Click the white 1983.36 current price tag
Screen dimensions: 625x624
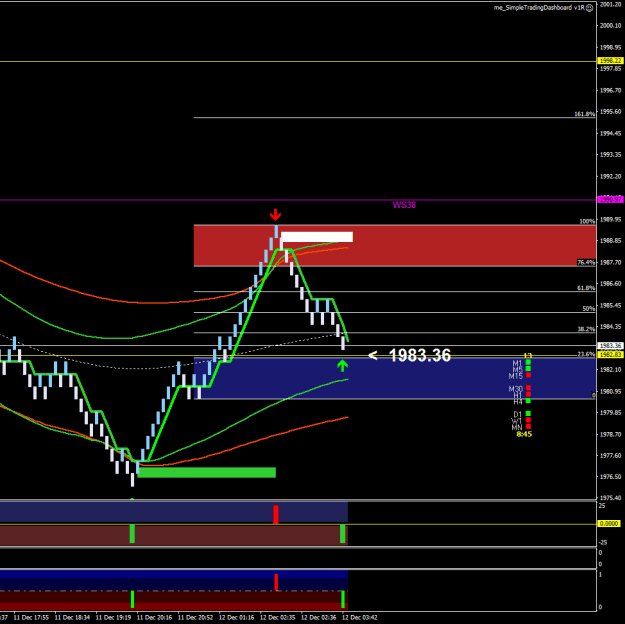610,346
